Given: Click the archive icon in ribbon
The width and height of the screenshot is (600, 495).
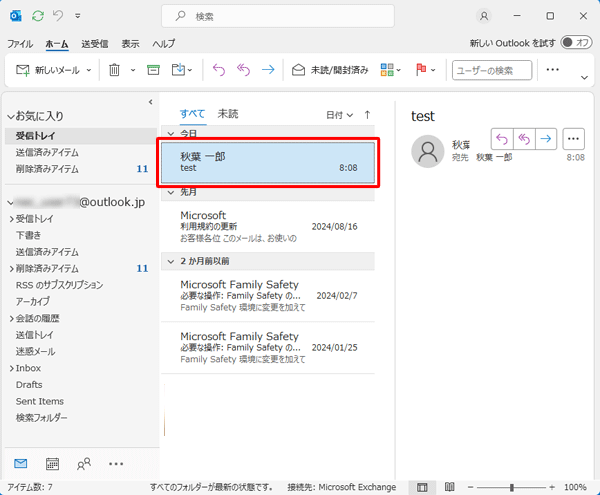Looking at the screenshot, I should coord(153,70).
